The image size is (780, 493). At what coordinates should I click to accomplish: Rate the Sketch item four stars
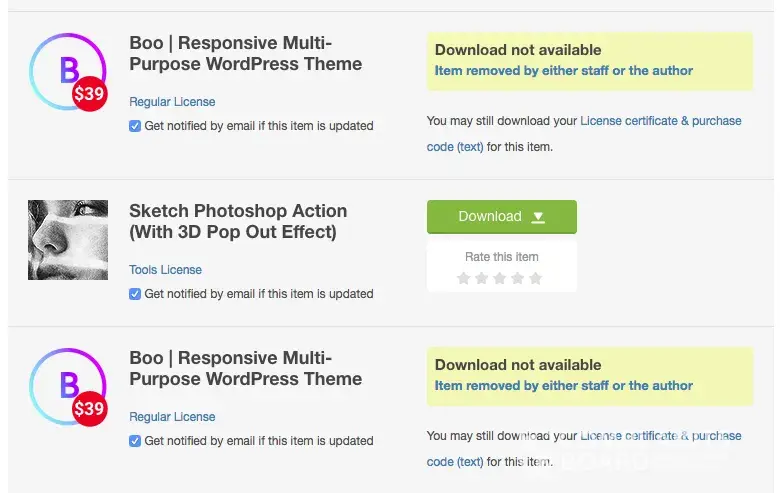coord(517,278)
